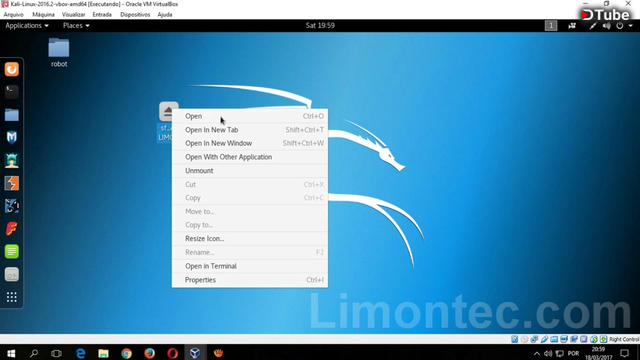Open the grey tweak tool dock icon
The image size is (640, 360).
click(12, 274)
